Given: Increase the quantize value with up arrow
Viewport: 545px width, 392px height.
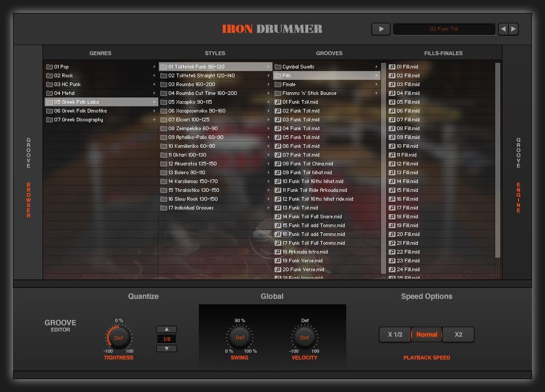Looking at the screenshot, I should pyautogui.click(x=167, y=329).
